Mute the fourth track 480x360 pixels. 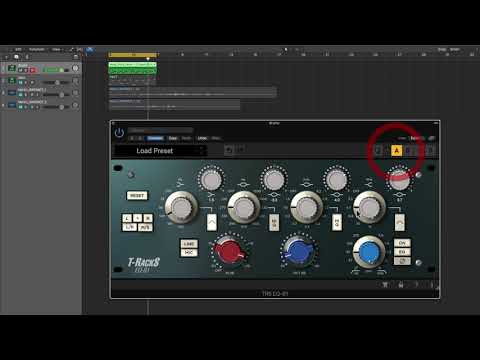coord(20,107)
